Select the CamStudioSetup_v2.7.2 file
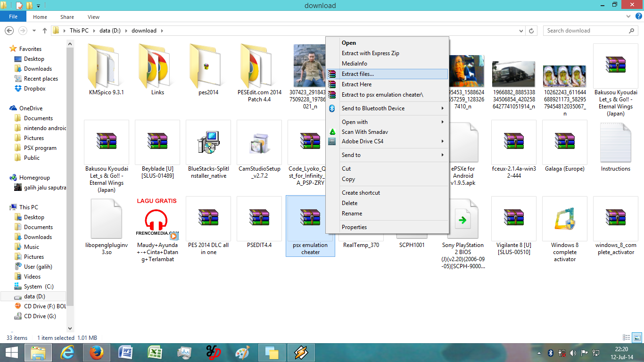This screenshot has width=644, height=362. [x=259, y=150]
